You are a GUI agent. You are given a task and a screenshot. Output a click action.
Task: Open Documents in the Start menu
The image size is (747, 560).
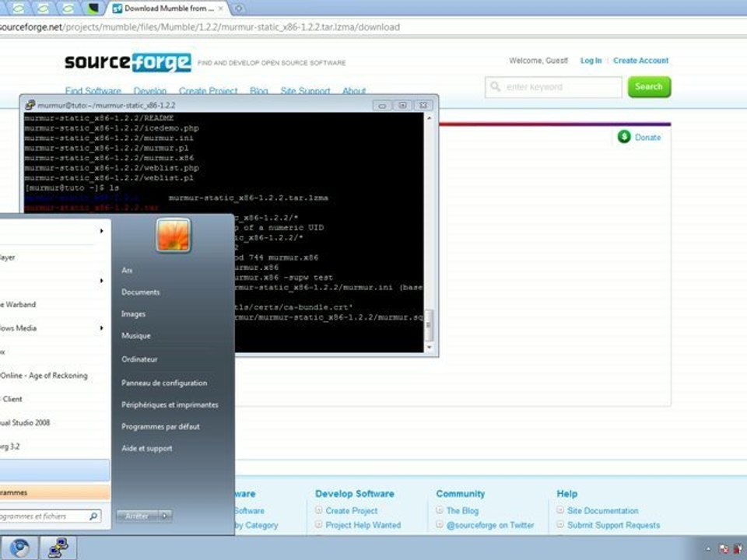coord(141,292)
